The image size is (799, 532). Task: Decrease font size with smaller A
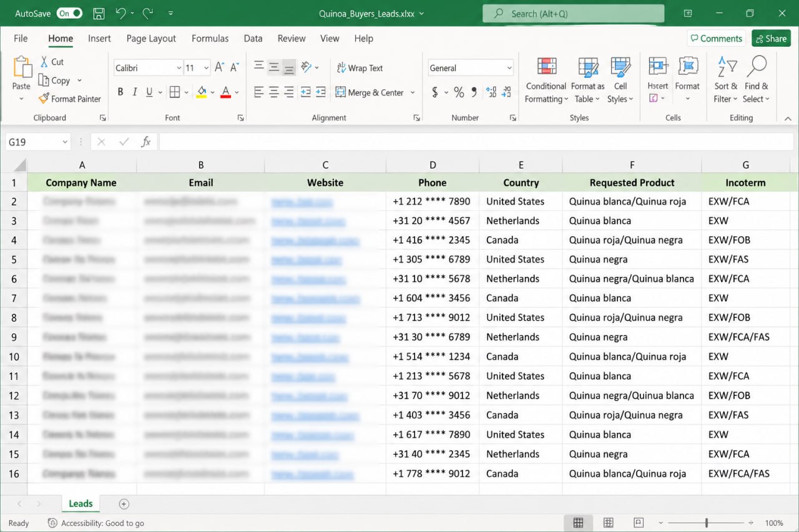[x=235, y=67]
